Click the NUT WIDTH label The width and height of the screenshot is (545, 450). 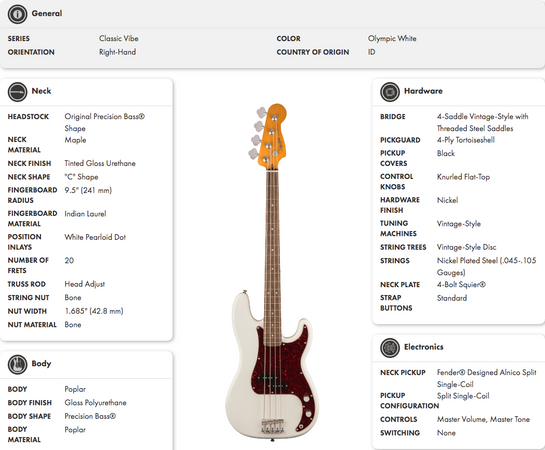(27, 311)
